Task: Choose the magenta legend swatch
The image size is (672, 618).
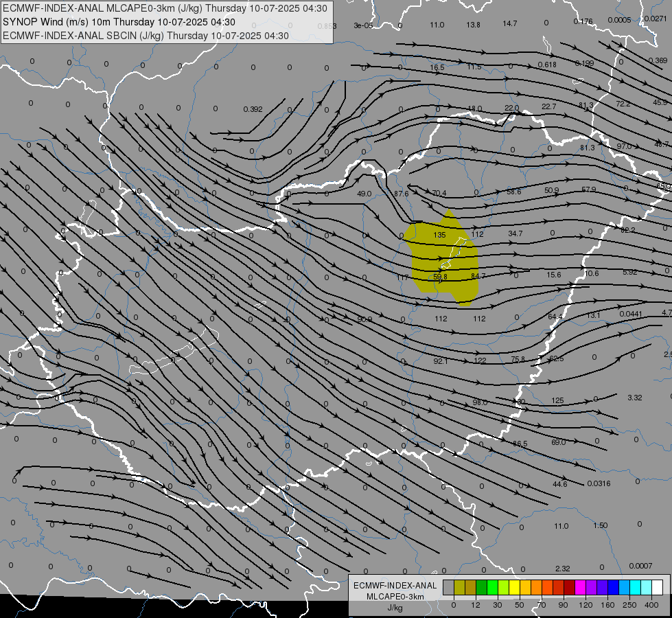Action: [x=581, y=588]
